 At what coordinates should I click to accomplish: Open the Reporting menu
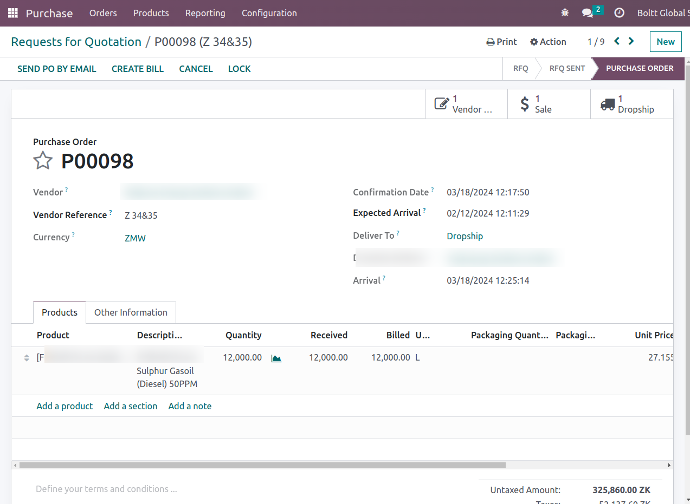205,13
